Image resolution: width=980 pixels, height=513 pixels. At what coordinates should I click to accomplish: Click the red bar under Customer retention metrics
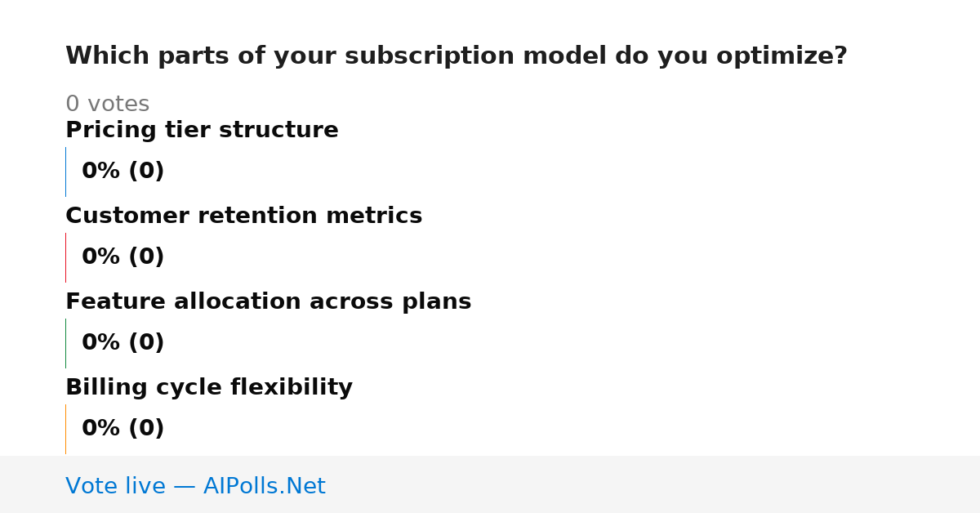click(65, 257)
